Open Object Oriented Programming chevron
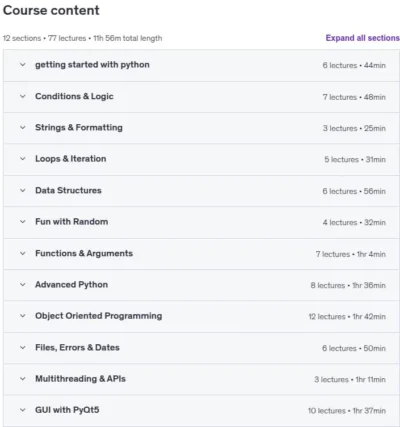400x427 pixels. coord(23,316)
